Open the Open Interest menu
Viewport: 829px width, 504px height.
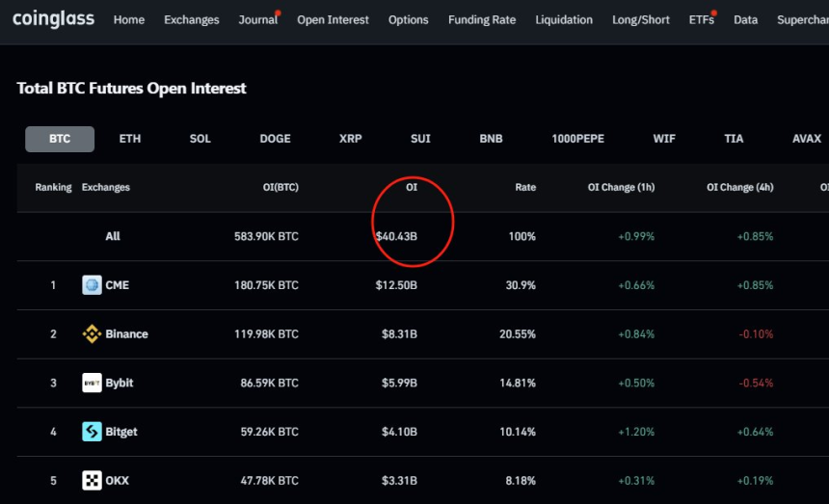(x=333, y=20)
